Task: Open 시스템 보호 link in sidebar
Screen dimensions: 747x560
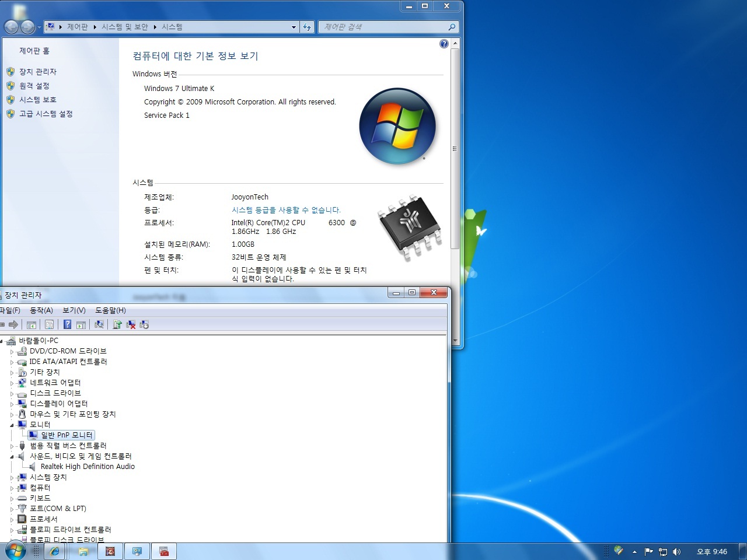Action: tap(38, 100)
